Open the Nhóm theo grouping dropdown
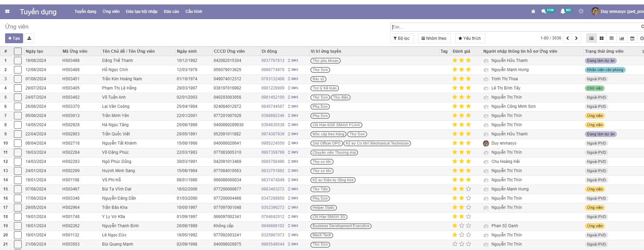Image resolution: width=644 pixels, height=250 pixels. 434,38
